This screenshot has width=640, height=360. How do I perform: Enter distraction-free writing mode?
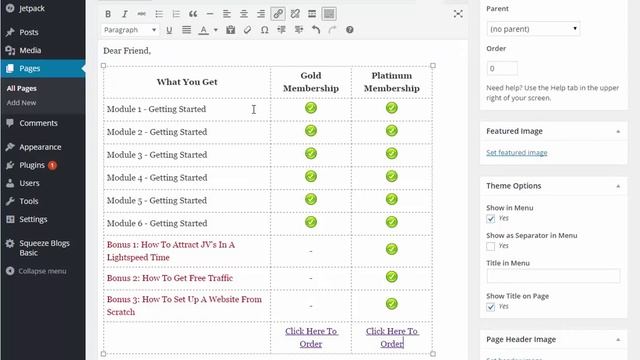[x=458, y=14]
